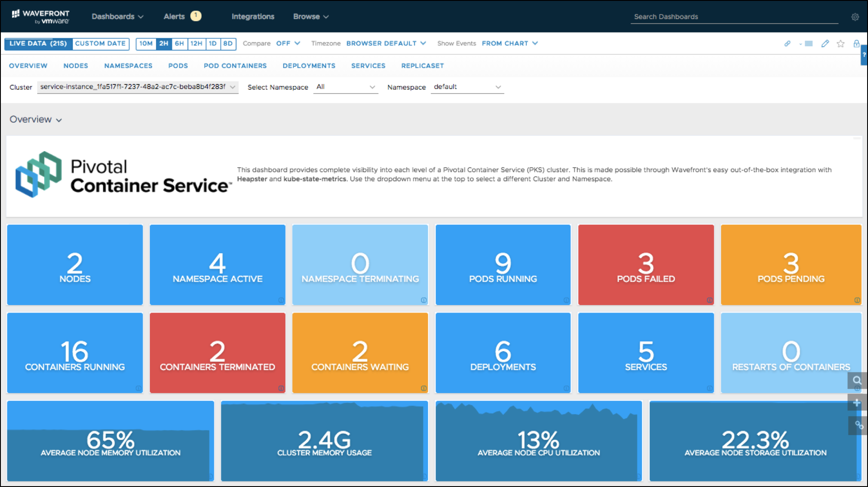The height and width of the screenshot is (487, 868).
Task: Jump to the Services section tab
Action: pos(368,66)
